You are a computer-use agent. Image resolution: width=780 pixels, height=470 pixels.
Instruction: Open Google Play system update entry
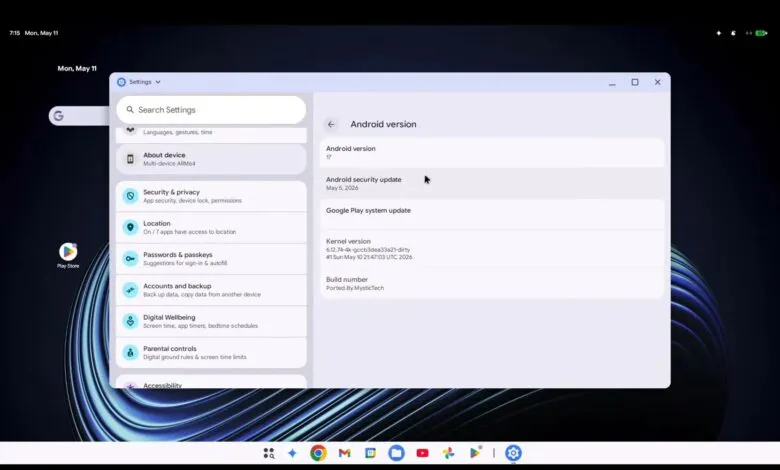[492, 214]
